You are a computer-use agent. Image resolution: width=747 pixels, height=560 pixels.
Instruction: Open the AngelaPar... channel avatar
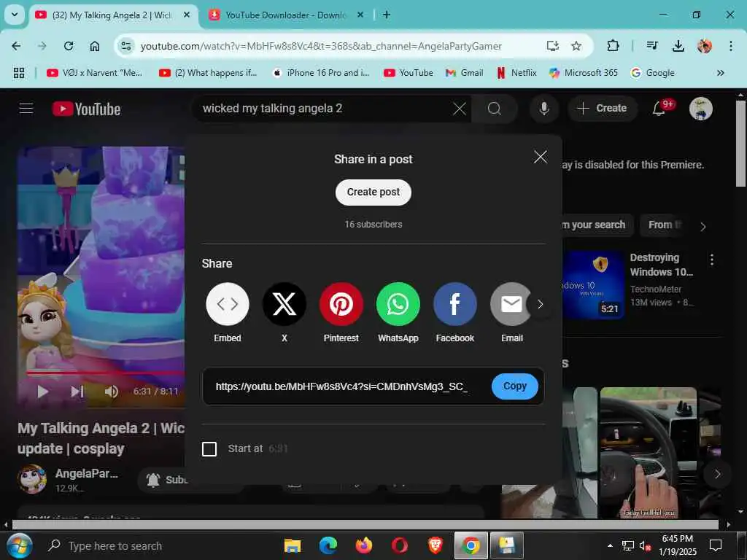pyautogui.click(x=32, y=479)
